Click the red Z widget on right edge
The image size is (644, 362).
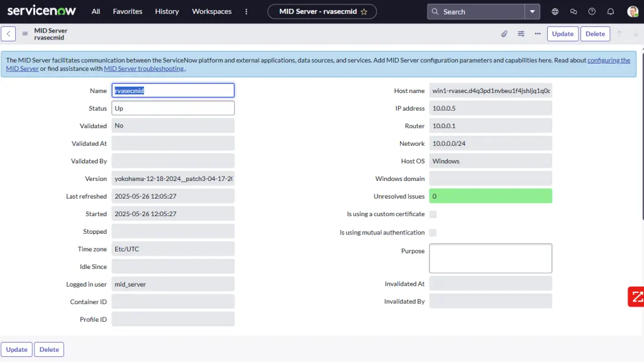click(636, 297)
